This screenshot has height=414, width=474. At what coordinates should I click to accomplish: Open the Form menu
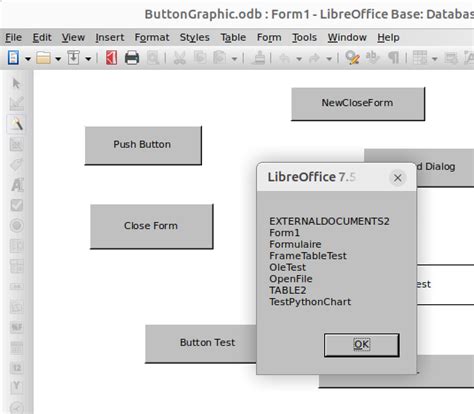click(x=269, y=37)
